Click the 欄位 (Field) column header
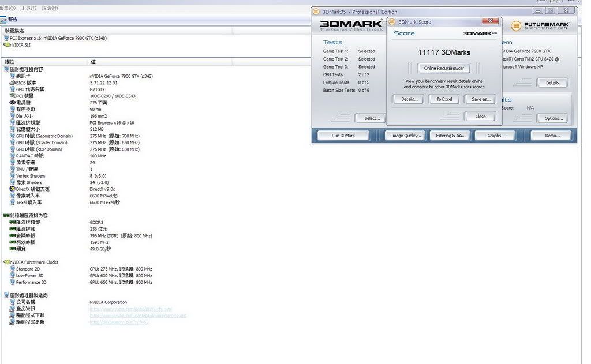This screenshot has width=591, height=364. pos(10,62)
